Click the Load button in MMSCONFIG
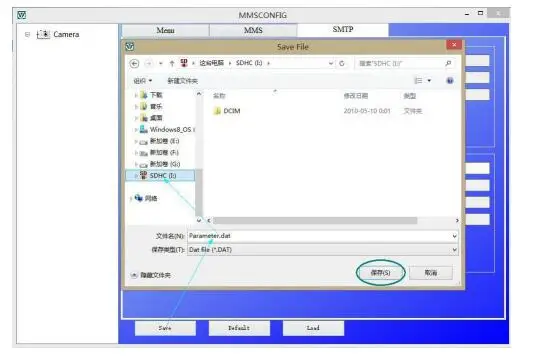 313,328
